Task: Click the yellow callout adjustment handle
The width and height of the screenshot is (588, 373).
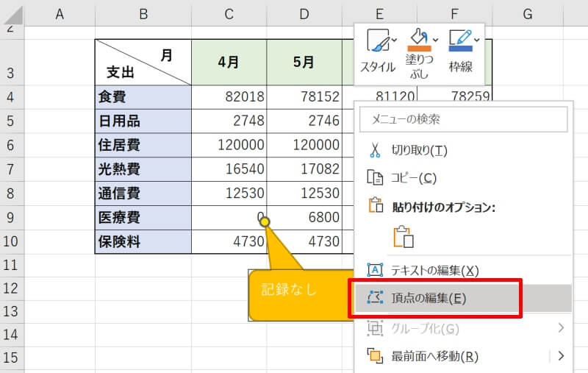Action: pyautogui.click(x=265, y=222)
